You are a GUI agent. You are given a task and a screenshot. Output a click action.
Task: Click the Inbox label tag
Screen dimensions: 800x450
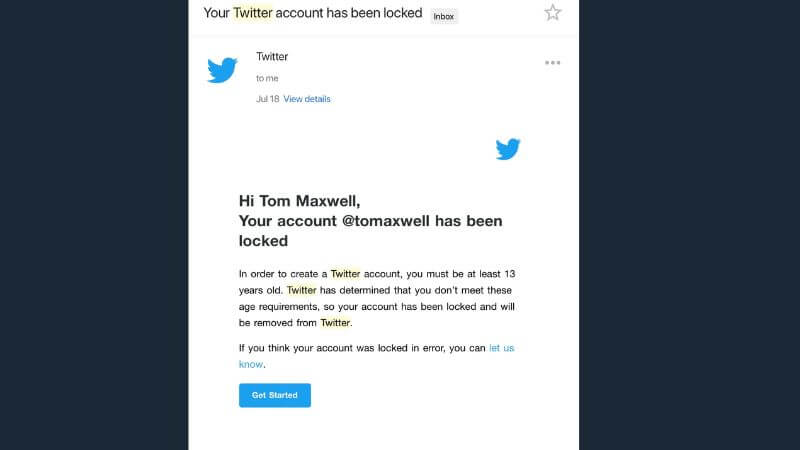point(443,15)
